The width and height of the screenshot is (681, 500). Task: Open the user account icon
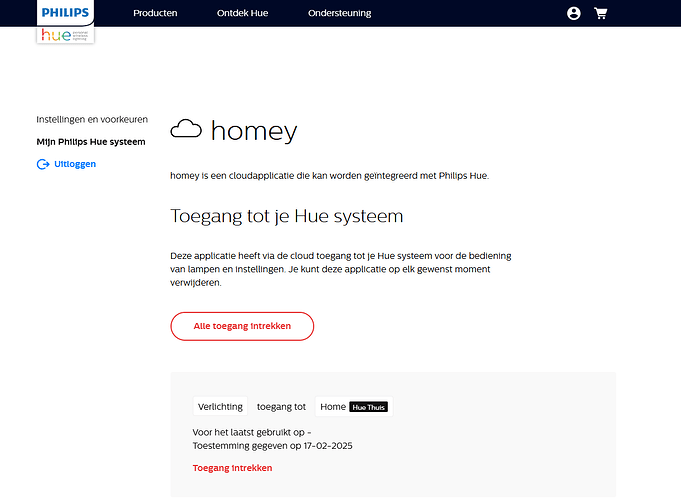(x=574, y=13)
